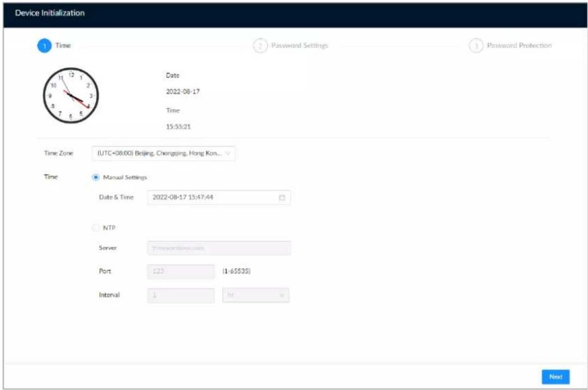Click the Interval label

(109, 295)
